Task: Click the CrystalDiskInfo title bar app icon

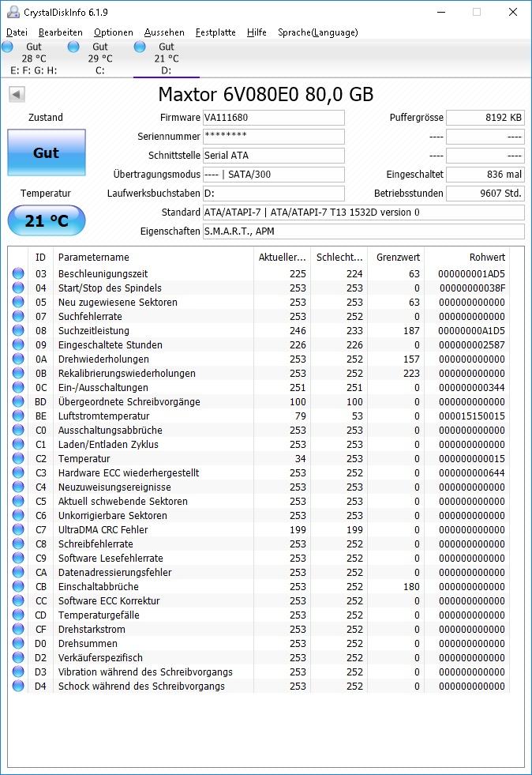Action: (x=13, y=12)
